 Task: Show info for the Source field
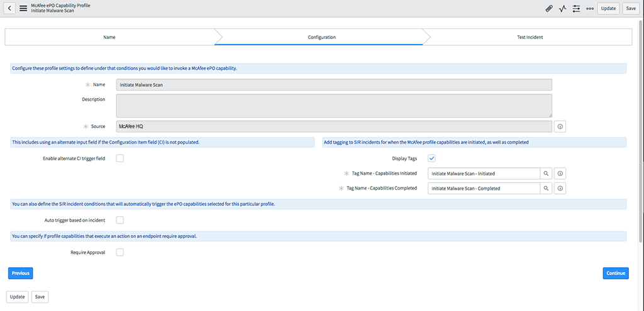coord(560,126)
